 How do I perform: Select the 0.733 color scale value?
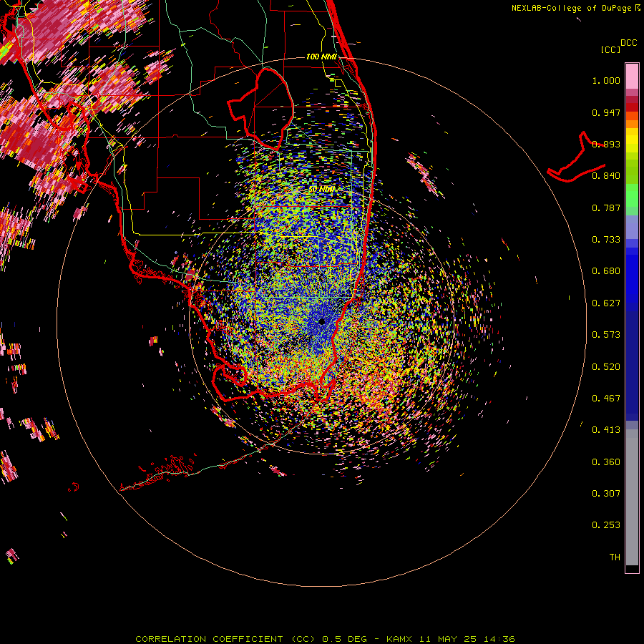[606, 240]
